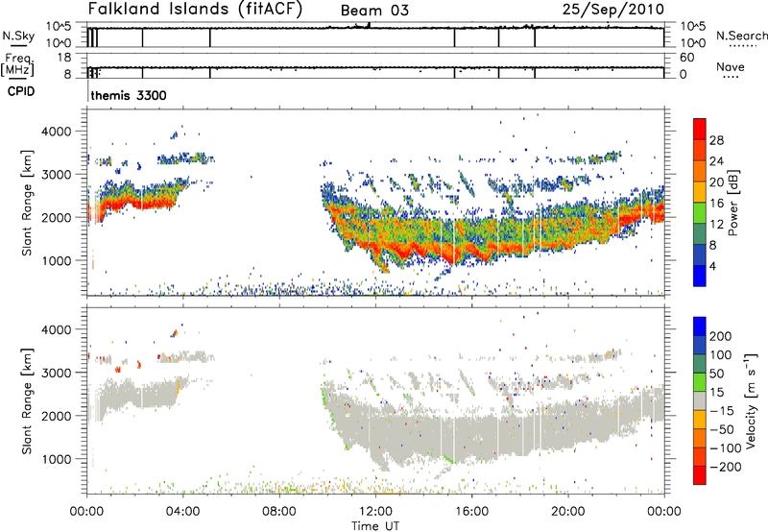Viewport: 768px width, 532px height.
Task: Click the 'themis 3300' CPID entry
Action: [x=129, y=95]
